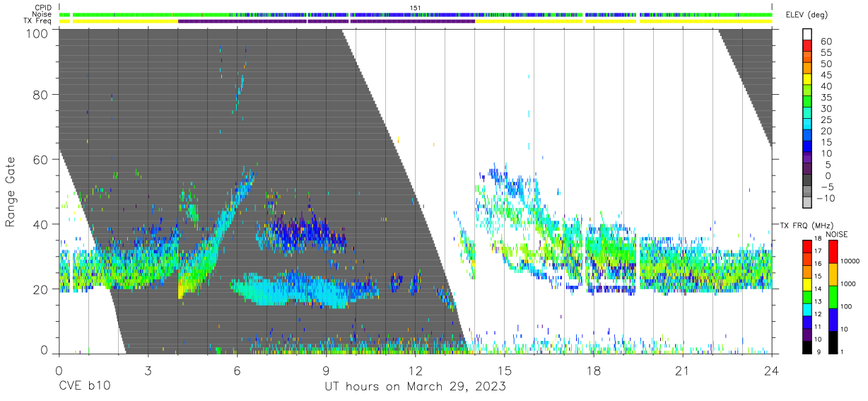This screenshot has width=868, height=401.
Task: Click the '35' label on ELEV colorbar
Action: coord(826,98)
